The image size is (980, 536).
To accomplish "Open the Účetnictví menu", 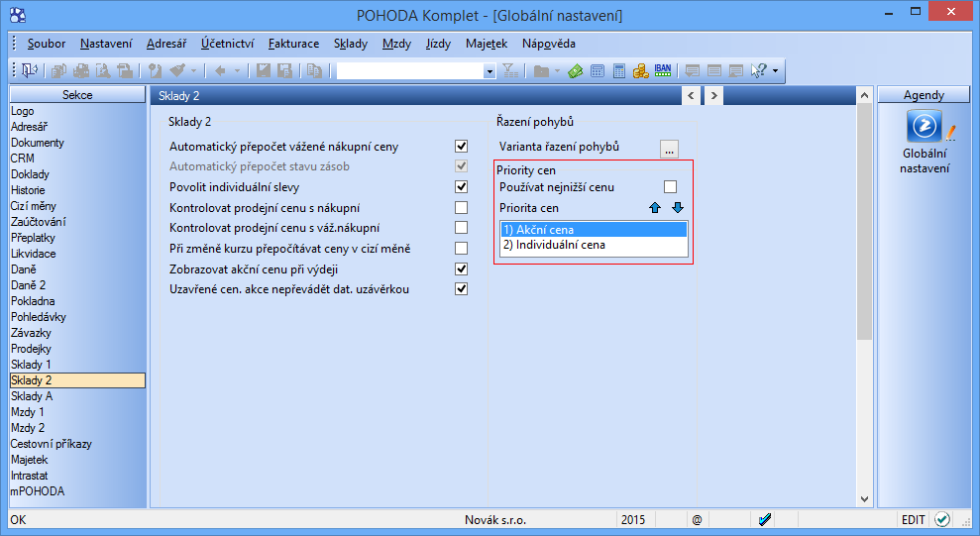I will [x=228, y=44].
